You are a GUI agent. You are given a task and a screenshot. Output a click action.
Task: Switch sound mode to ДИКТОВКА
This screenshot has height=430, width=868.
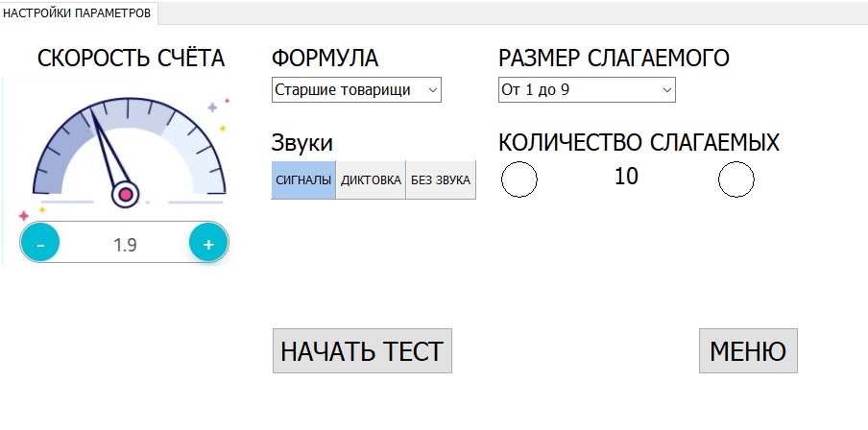pos(371,179)
